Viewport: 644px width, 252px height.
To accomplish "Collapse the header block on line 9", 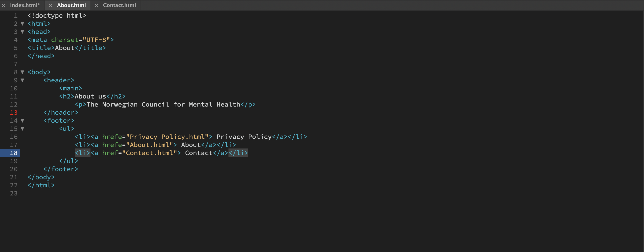I will point(22,80).
